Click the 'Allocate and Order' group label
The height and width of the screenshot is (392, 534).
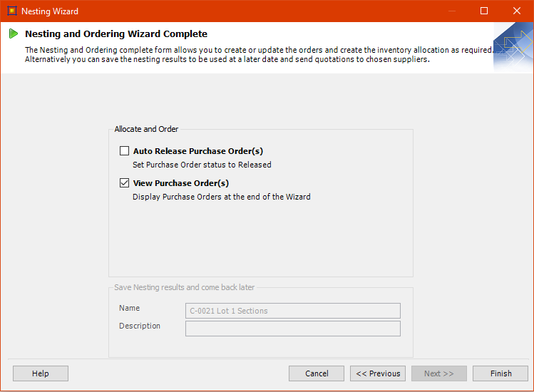point(146,129)
